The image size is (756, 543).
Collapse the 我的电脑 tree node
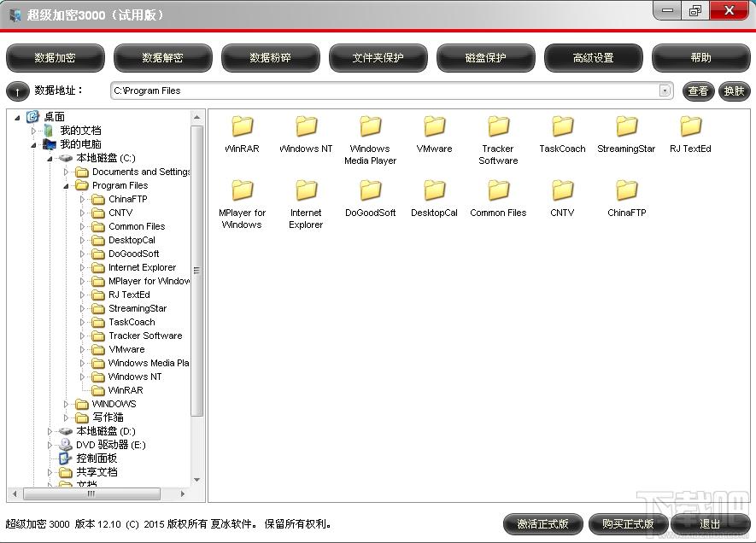point(33,144)
